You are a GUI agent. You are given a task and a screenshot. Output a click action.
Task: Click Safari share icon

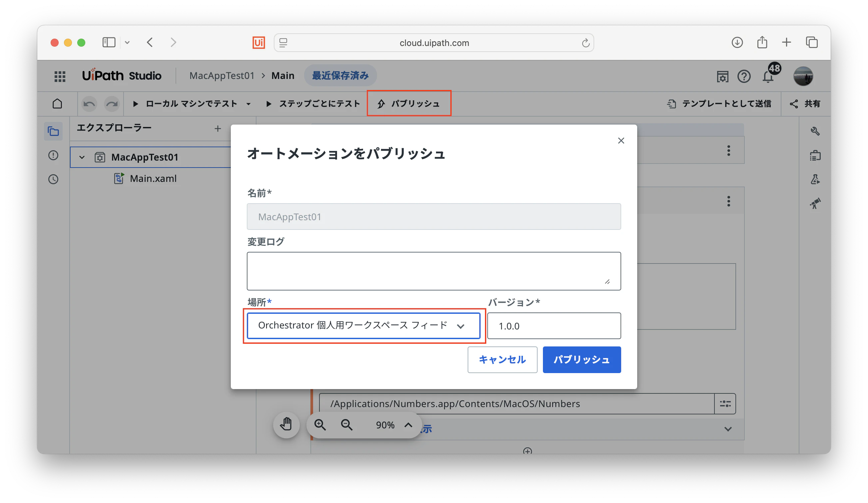click(762, 42)
